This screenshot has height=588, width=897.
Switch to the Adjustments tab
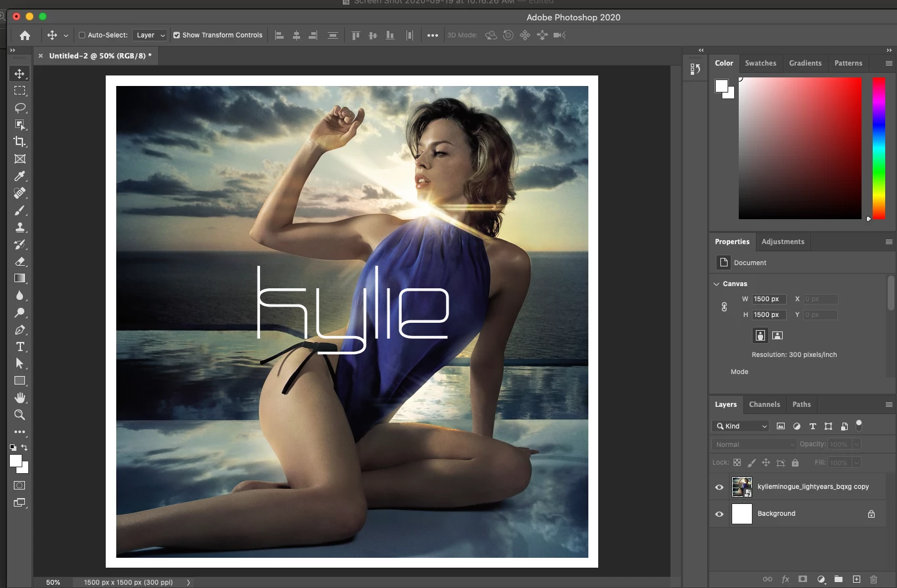783,241
